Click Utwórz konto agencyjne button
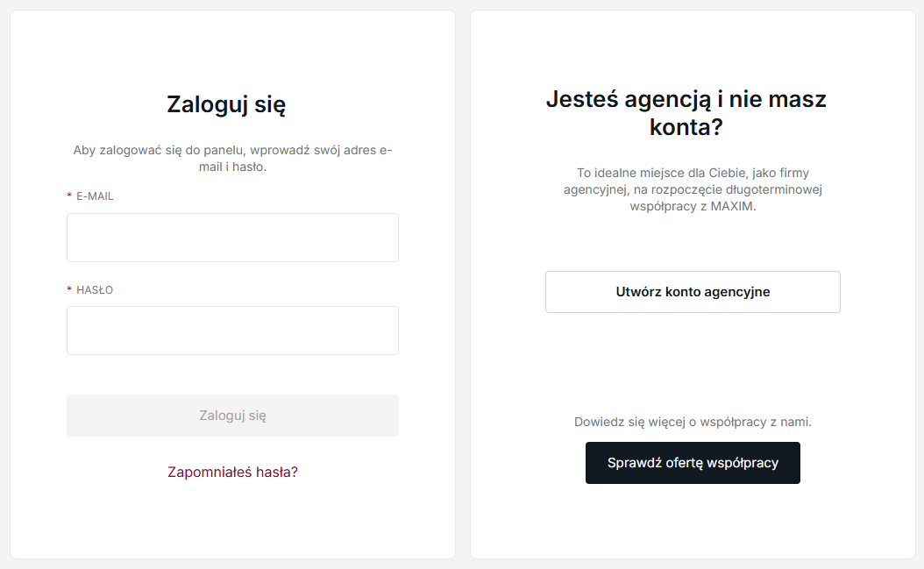 (693, 292)
